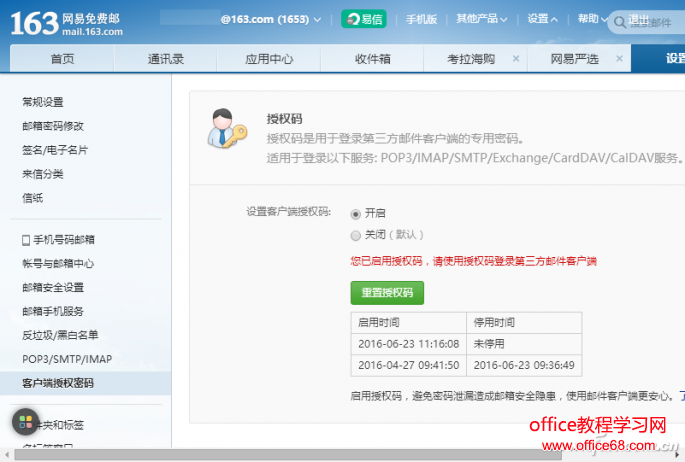Click the 停用时间 column header
Screen dimensions: 685x462
524,323
